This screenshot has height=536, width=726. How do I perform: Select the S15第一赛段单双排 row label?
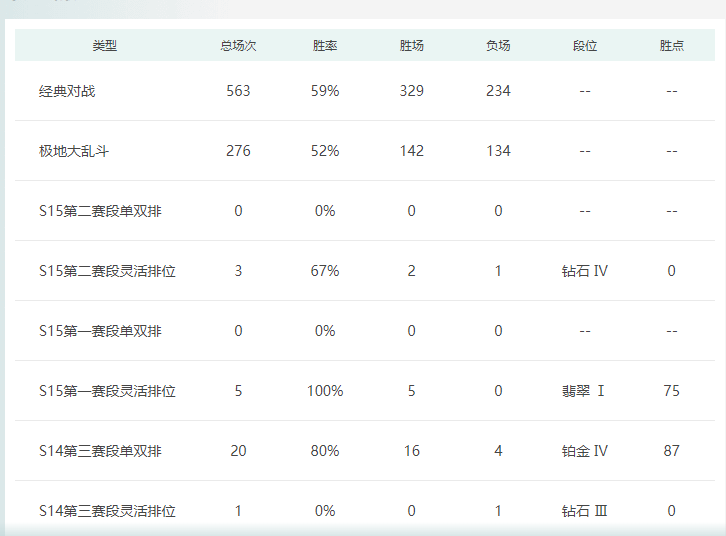tap(100, 331)
